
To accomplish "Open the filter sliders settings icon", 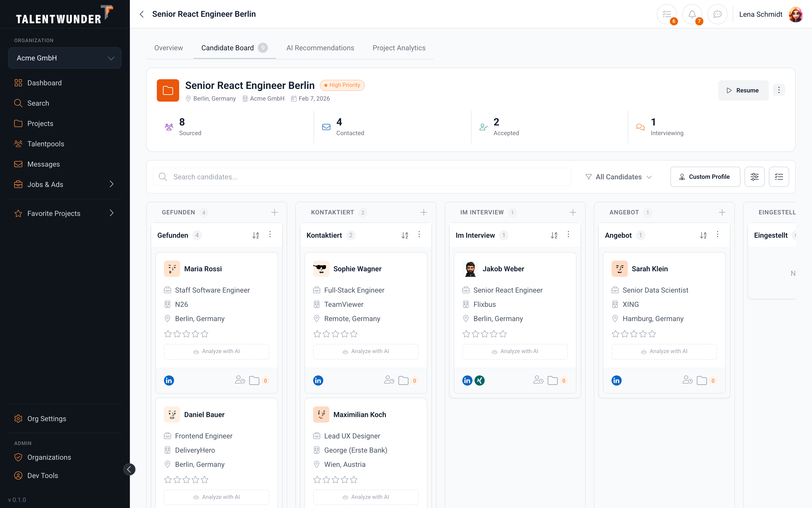I will coord(754,177).
